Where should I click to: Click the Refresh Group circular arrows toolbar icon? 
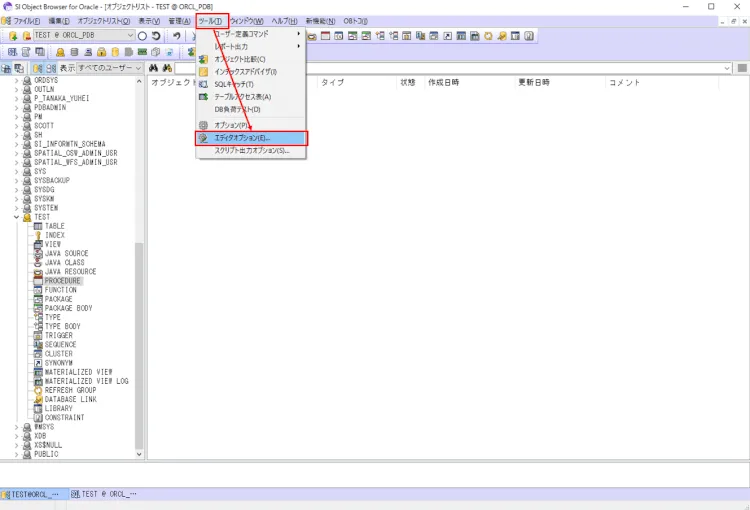click(488, 36)
